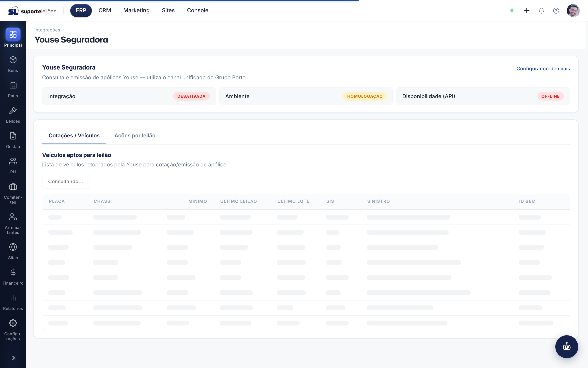588x368 pixels.
Task: Click the OFFLINE availability badge
Action: click(550, 96)
